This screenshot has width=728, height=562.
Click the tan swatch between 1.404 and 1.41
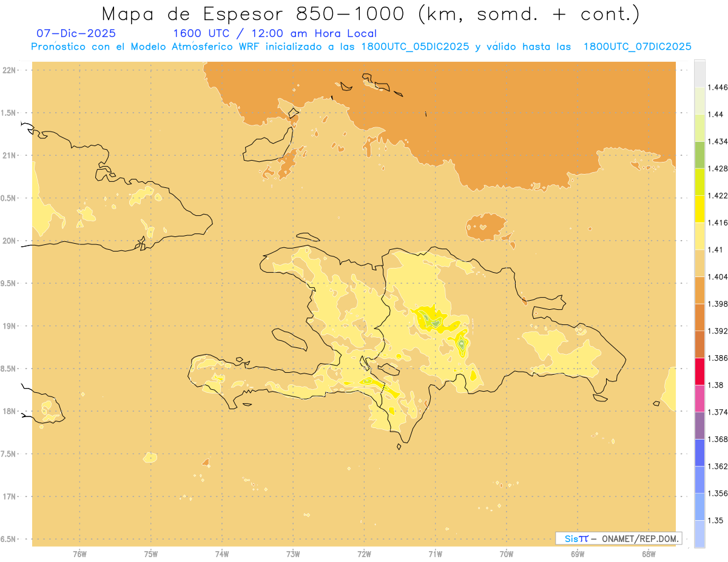[699, 263]
